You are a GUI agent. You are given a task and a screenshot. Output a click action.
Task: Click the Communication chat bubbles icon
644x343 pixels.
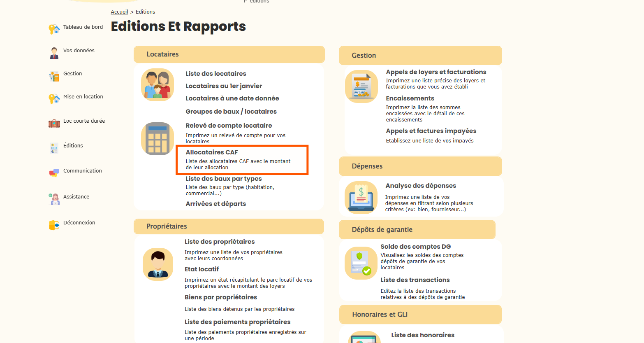point(54,173)
